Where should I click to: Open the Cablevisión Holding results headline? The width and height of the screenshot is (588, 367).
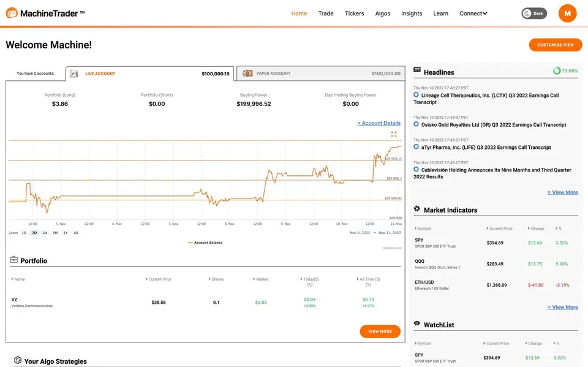pos(492,173)
